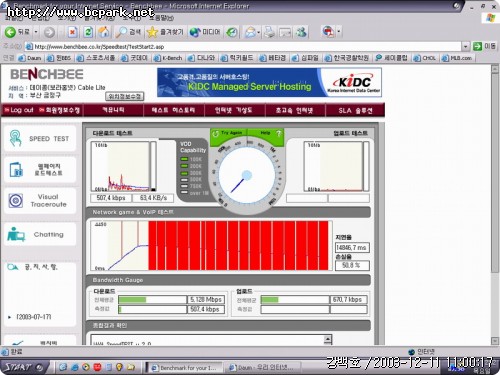Open Chatting in the sidebar
This screenshot has height=375, width=500.
(x=40, y=235)
